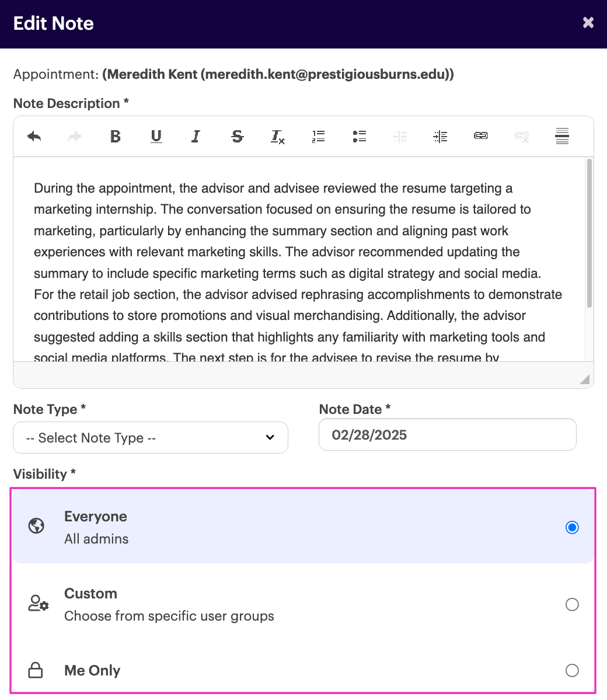Apply strikethrough formatting
This screenshot has height=700, width=607.
point(237,137)
